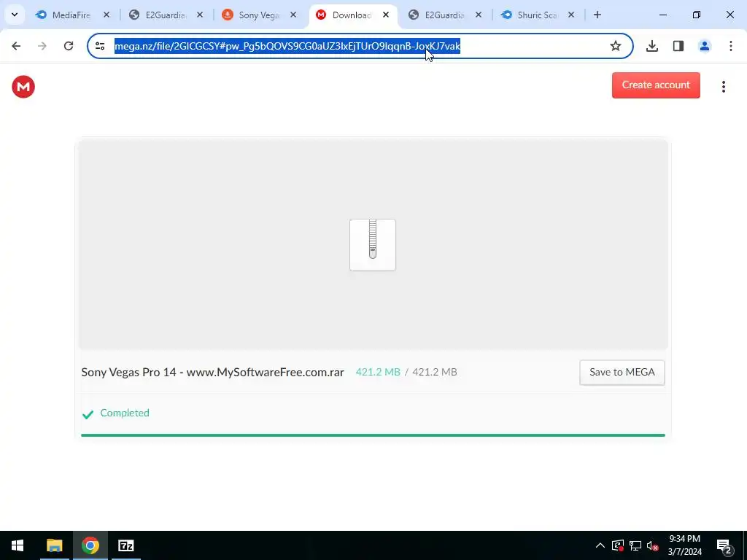Switch to the Shuric Scan tab
Screen dimensions: 747x560
pos(536,15)
